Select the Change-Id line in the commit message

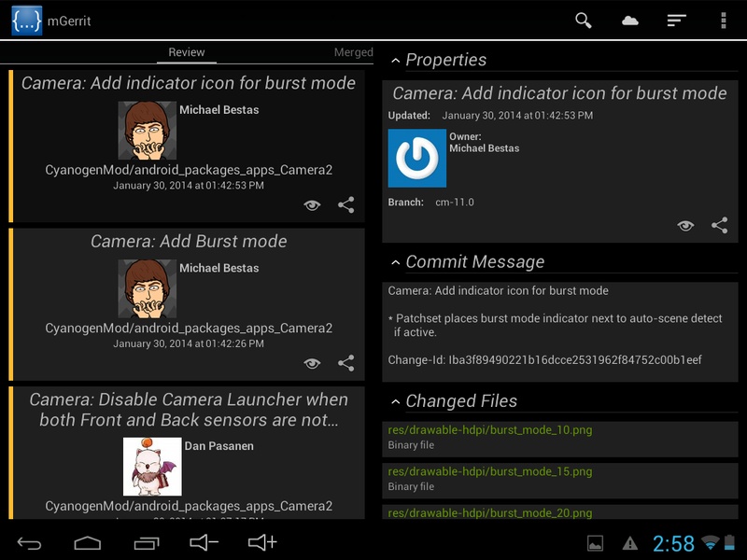(x=544, y=359)
